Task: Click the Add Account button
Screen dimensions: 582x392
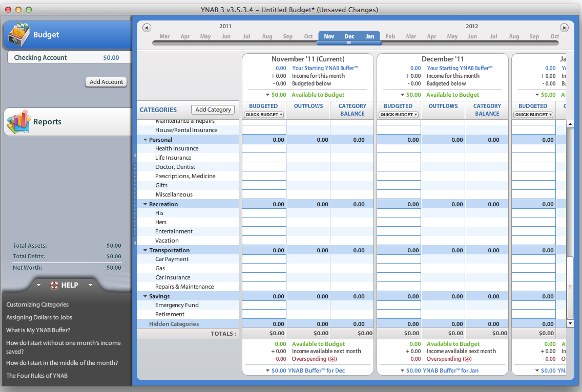Action: coord(106,82)
